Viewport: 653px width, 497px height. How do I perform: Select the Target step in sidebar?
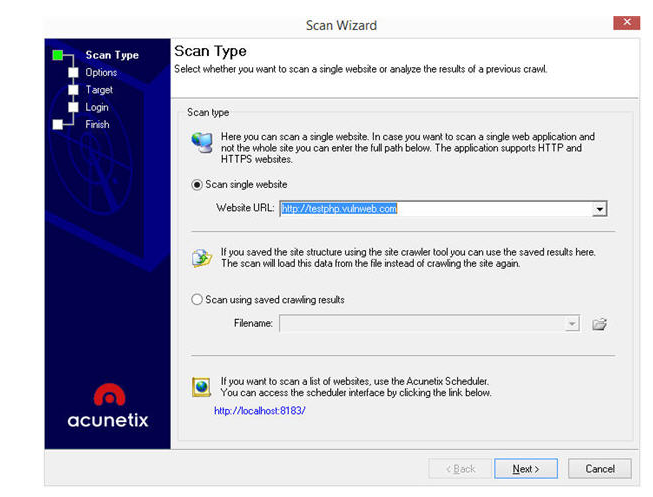pos(99,90)
